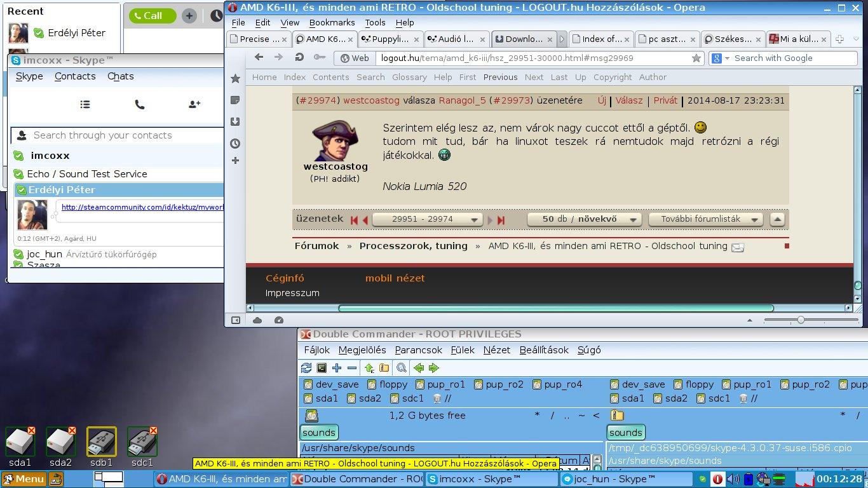Open Opera tab list arrow
Image resolution: width=868 pixels, height=488 pixels.
click(x=855, y=39)
